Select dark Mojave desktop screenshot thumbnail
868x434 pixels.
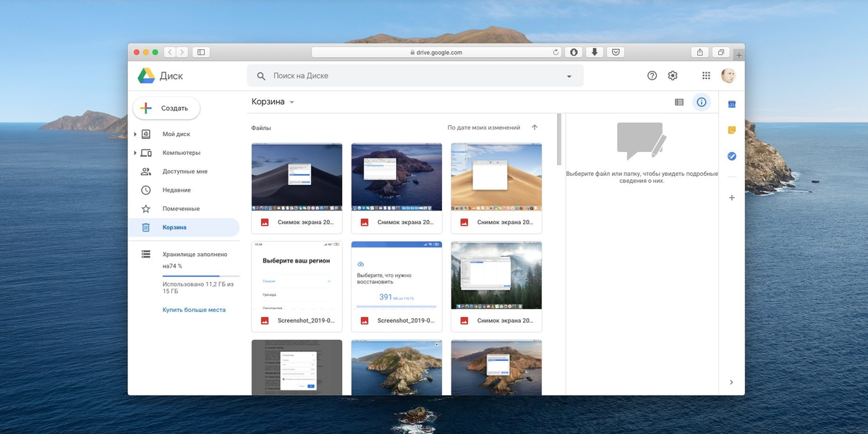[x=297, y=176]
